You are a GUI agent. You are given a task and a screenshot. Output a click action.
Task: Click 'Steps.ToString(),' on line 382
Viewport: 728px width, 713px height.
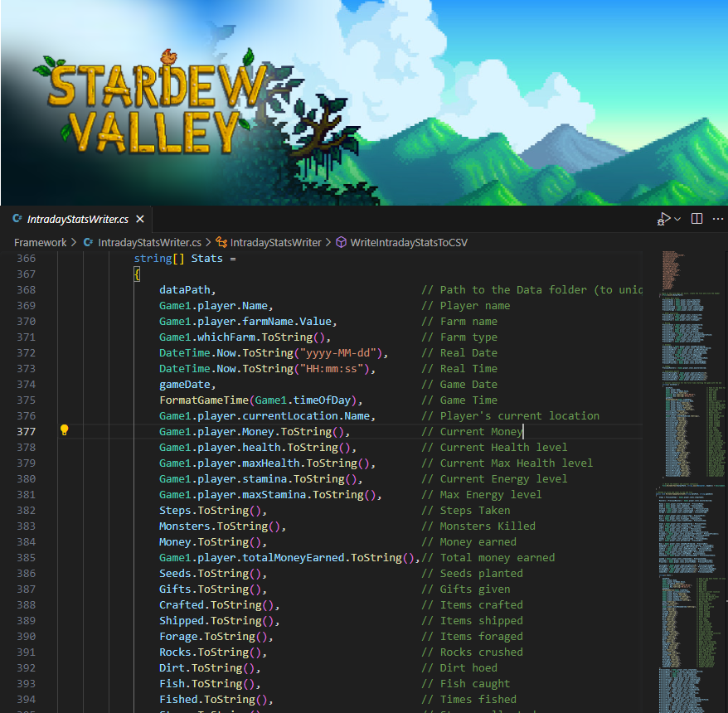pyautogui.click(x=213, y=511)
